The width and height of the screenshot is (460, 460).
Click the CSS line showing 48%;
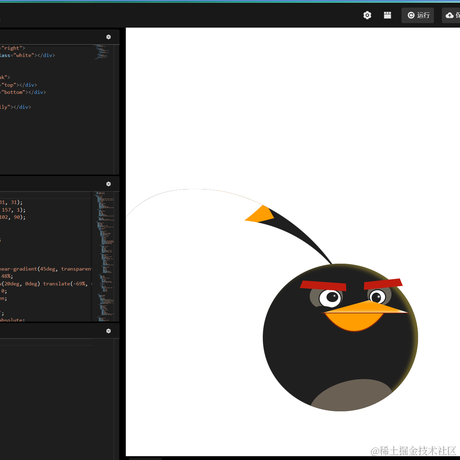[7, 276]
